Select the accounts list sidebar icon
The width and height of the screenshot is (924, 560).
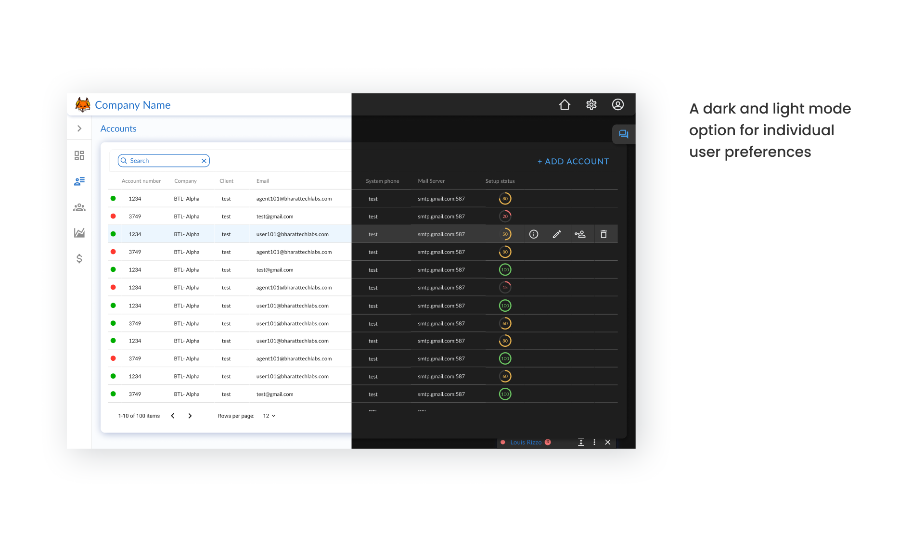[79, 181]
